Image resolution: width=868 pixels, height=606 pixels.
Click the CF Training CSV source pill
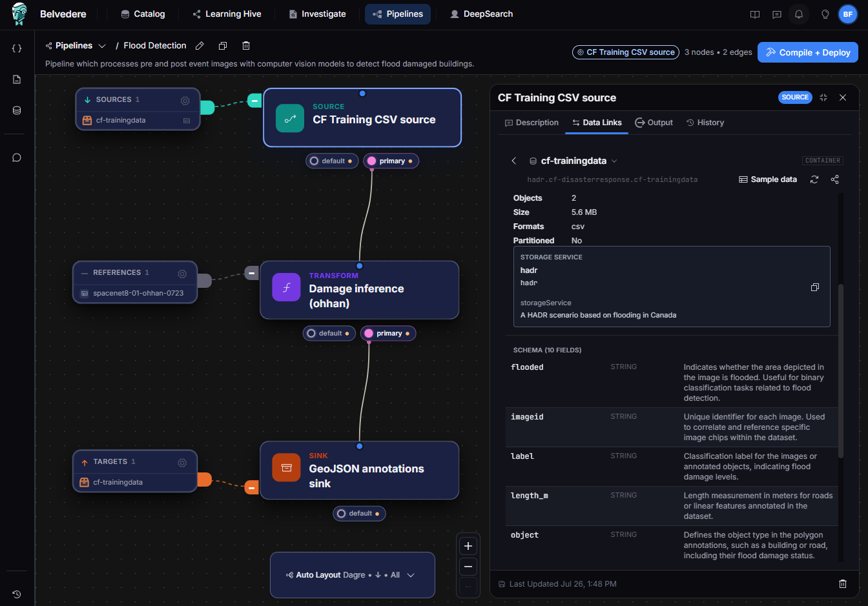coord(626,52)
